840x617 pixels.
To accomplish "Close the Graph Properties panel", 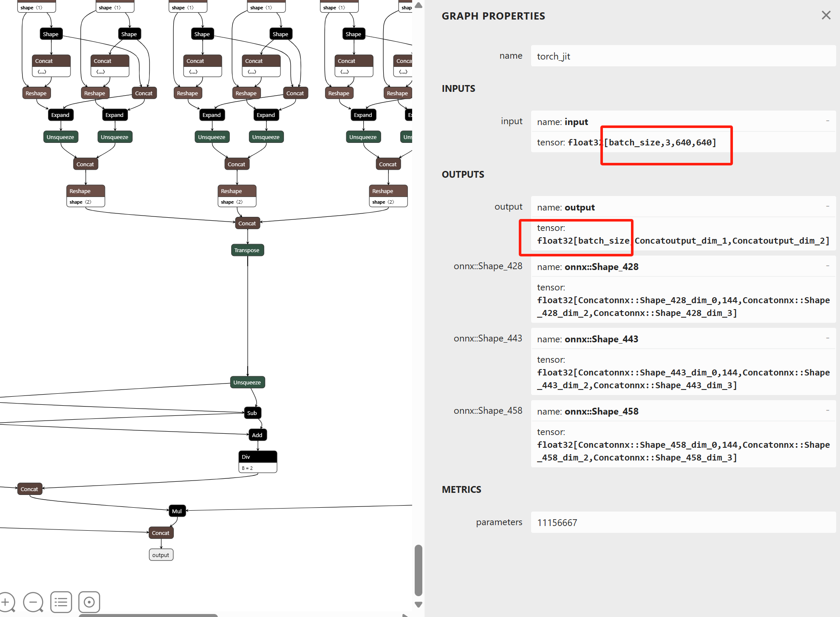I will 826,15.
